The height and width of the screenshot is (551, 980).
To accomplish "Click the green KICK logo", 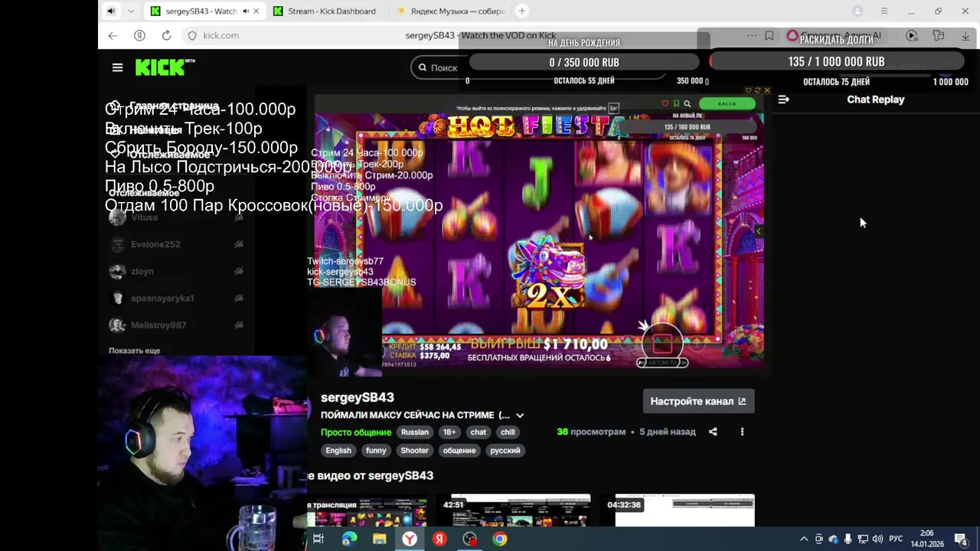I will point(165,67).
